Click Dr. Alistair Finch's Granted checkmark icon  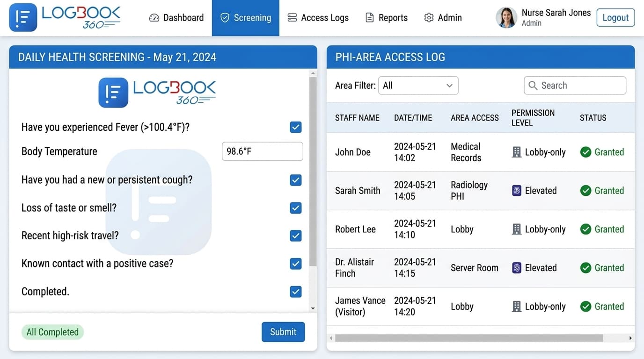(585, 268)
